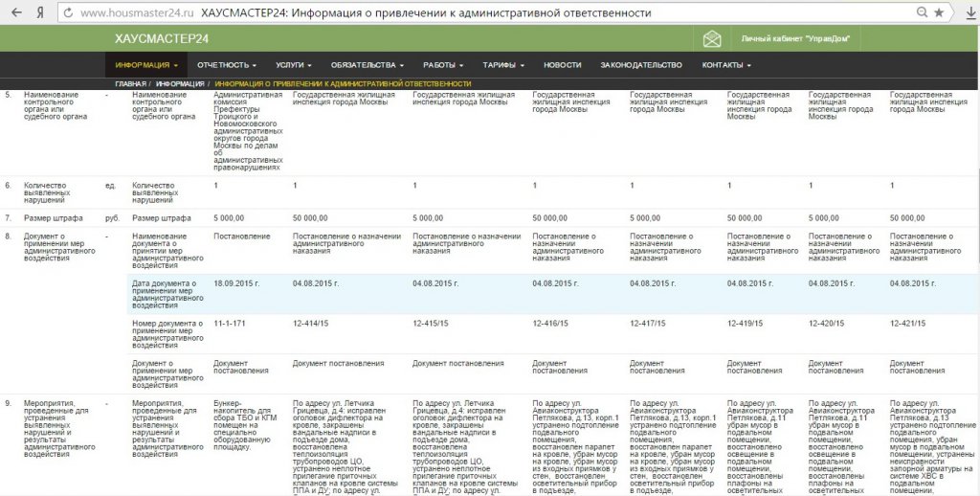Viewport: 980px width, 496px height.
Task: Reload the page with the refresh icon
Action: [68, 13]
